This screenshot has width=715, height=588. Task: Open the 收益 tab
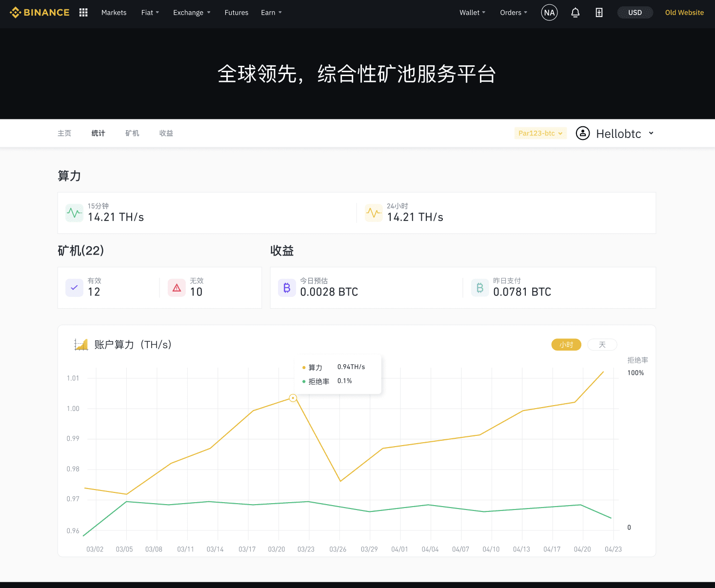166,133
